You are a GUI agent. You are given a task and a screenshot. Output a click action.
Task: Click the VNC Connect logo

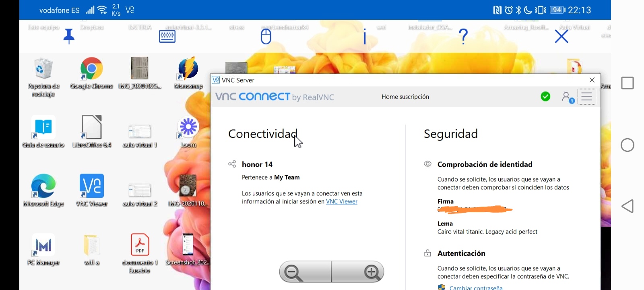(x=275, y=97)
